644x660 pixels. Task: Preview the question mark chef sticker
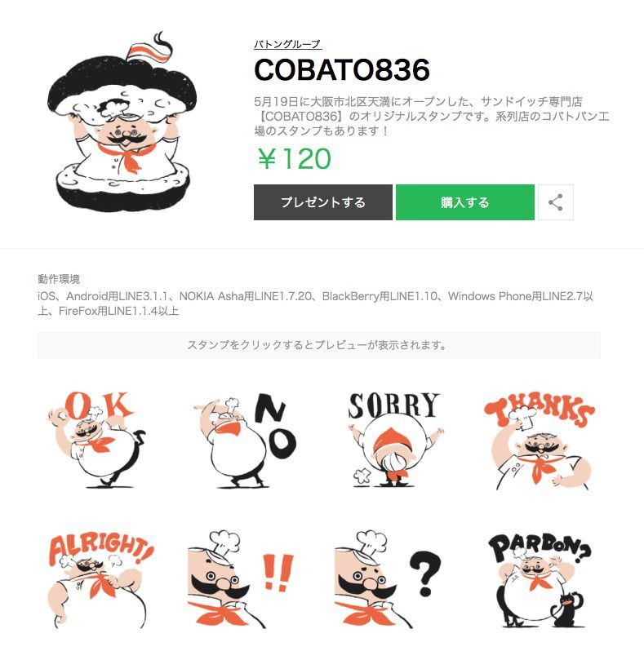pyautogui.click(x=388, y=579)
